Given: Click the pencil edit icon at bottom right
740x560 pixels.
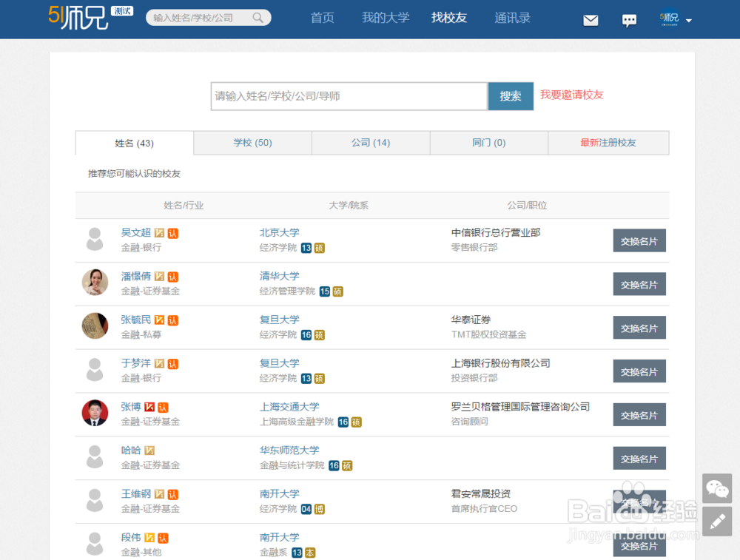Looking at the screenshot, I should tap(717, 522).
